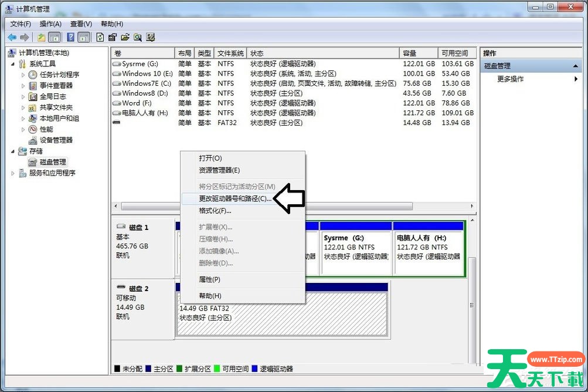The image size is (588, 392).
Task: Choose 更改驱动器号和路径(C) in context menu
Action: 235,199
